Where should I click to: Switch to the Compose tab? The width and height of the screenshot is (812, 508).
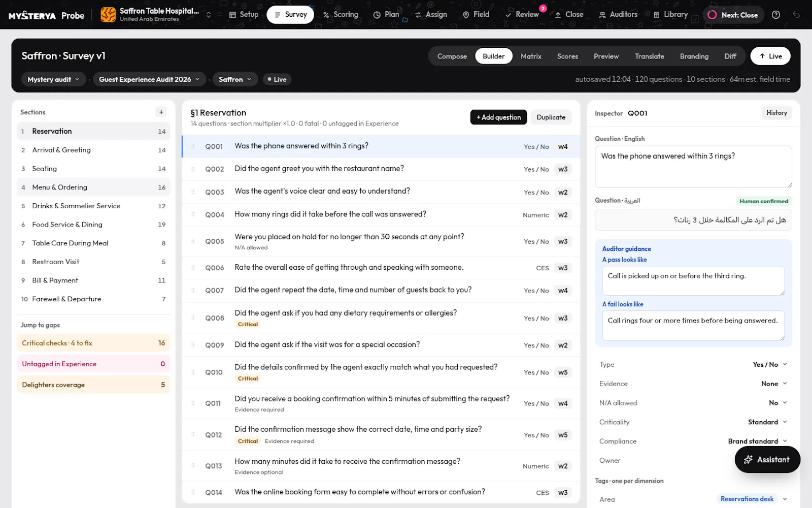pyautogui.click(x=452, y=56)
